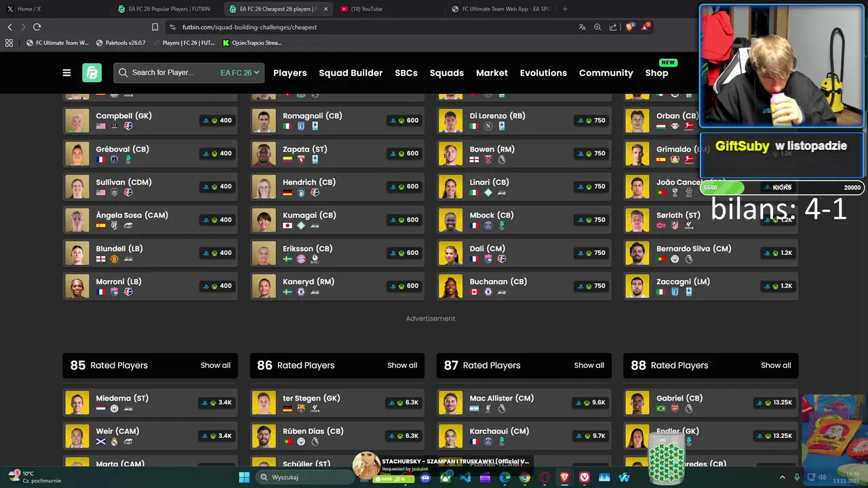Image resolution: width=868 pixels, height=488 pixels.
Task: Open Romagnoli (CB) player row
Action: click(337, 121)
